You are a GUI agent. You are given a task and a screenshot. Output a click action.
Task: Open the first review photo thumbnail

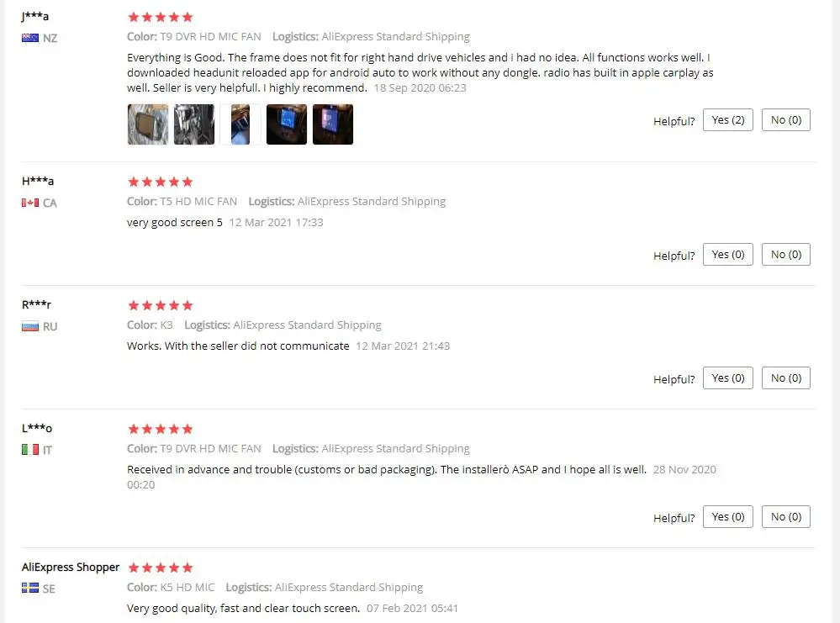point(148,124)
